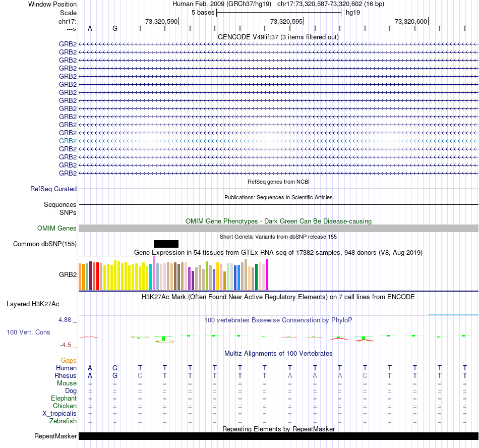Click the cyan bar in GTEx chart

point(151,277)
